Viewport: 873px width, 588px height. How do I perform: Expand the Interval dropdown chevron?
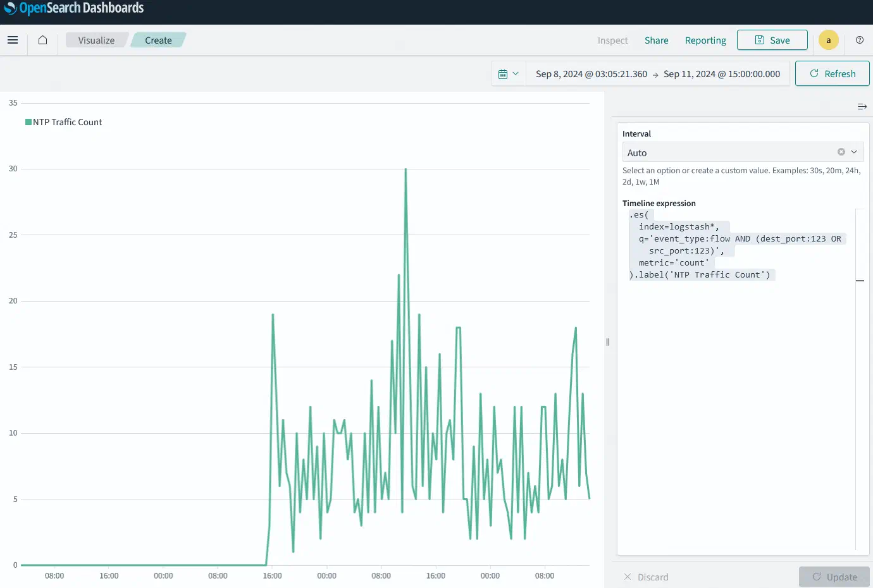coord(854,152)
